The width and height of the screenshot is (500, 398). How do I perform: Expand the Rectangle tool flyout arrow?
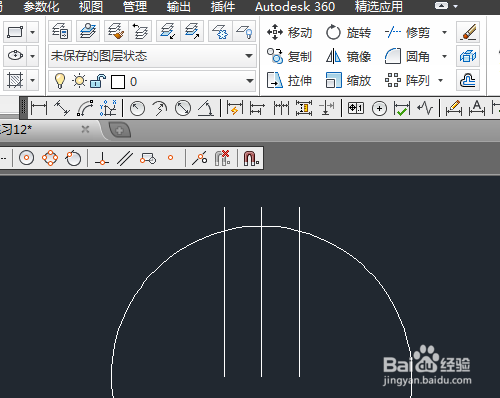click(32, 32)
